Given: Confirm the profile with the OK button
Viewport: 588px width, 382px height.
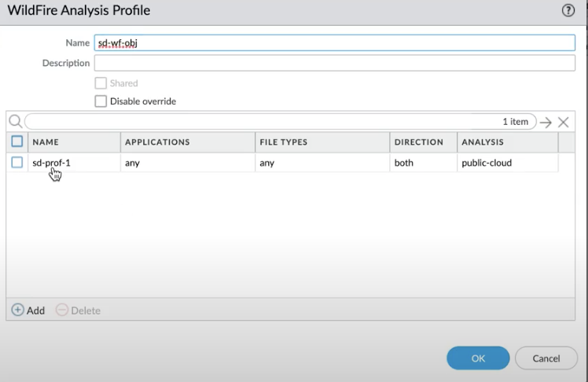Looking at the screenshot, I should pyautogui.click(x=478, y=358).
